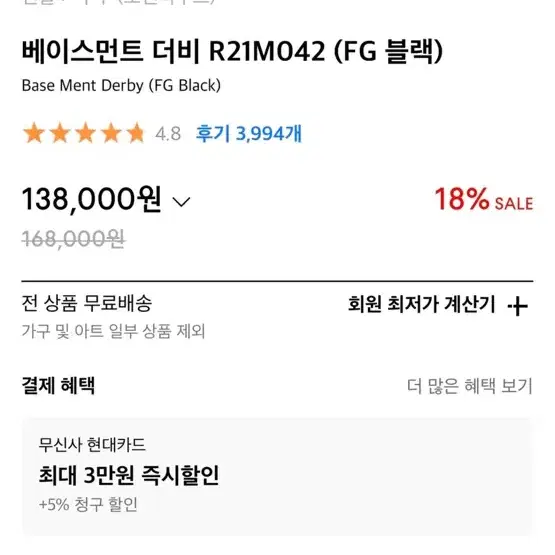Tap the plus icon beside 회원 최저가 계산기
Viewport: 555px width, 555px height.
517,306
